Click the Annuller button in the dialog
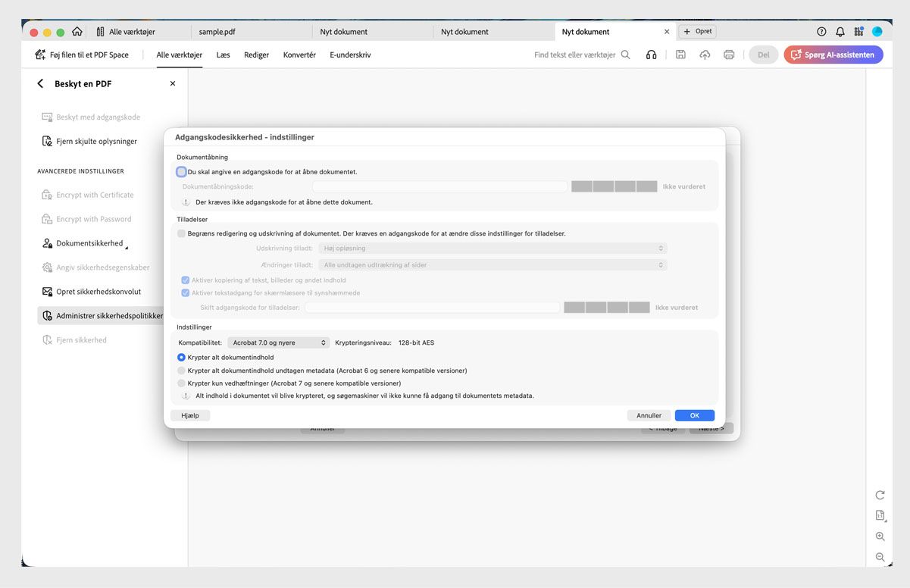The width and height of the screenshot is (910, 588). click(x=649, y=415)
